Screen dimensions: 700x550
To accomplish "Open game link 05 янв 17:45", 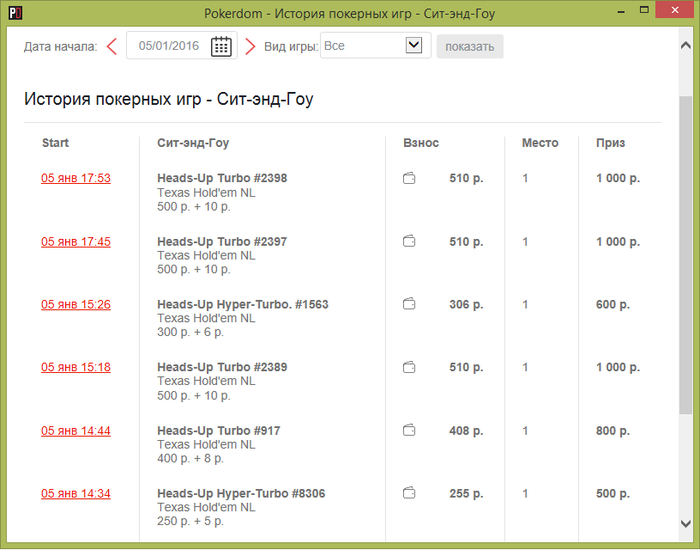I will click(76, 242).
